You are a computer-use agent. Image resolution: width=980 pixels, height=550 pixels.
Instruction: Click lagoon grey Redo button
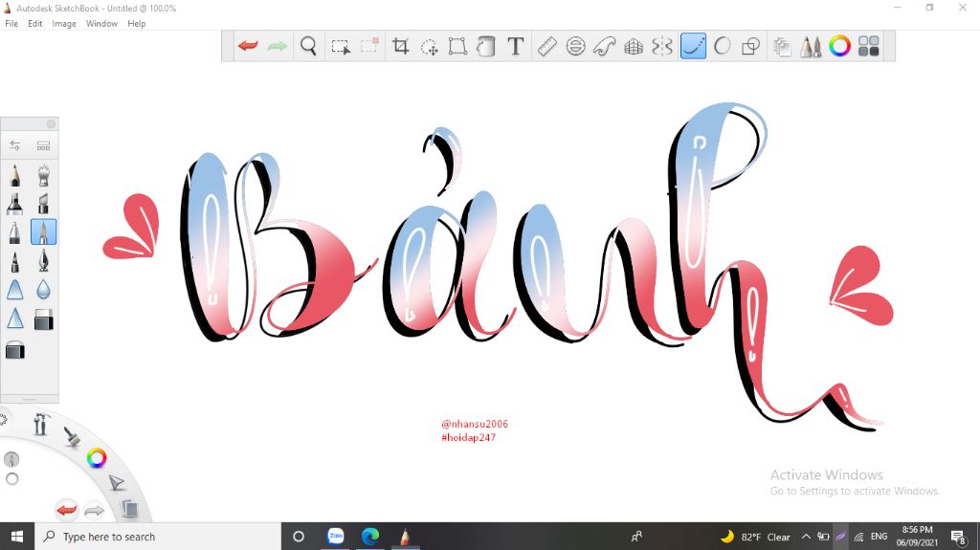94,511
